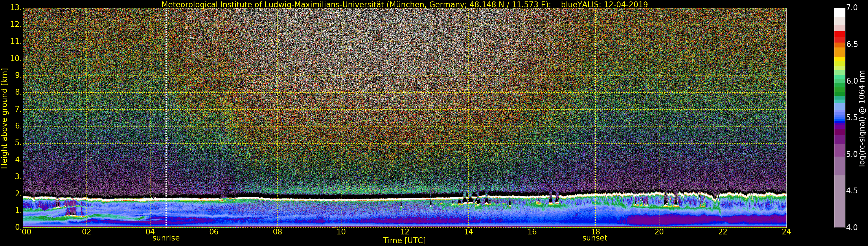Click the white dotted sunrise marker line
The height and width of the screenshot is (246, 868).
(166, 118)
